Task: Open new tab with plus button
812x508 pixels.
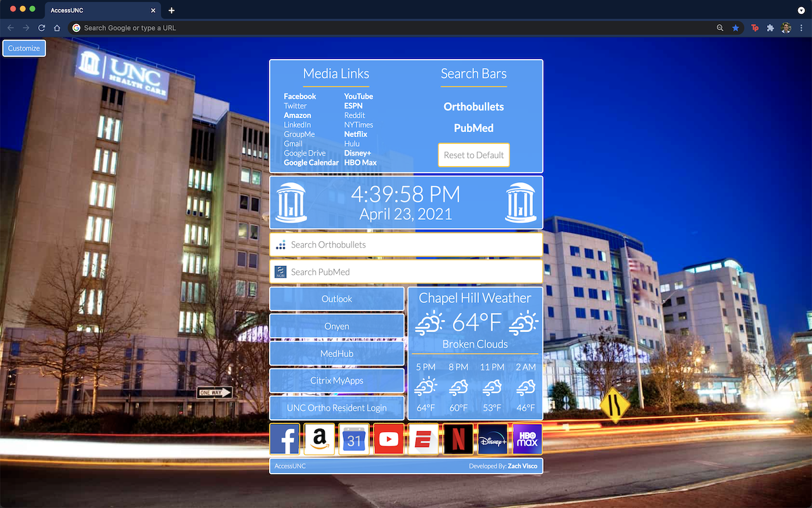Action: coord(171,10)
